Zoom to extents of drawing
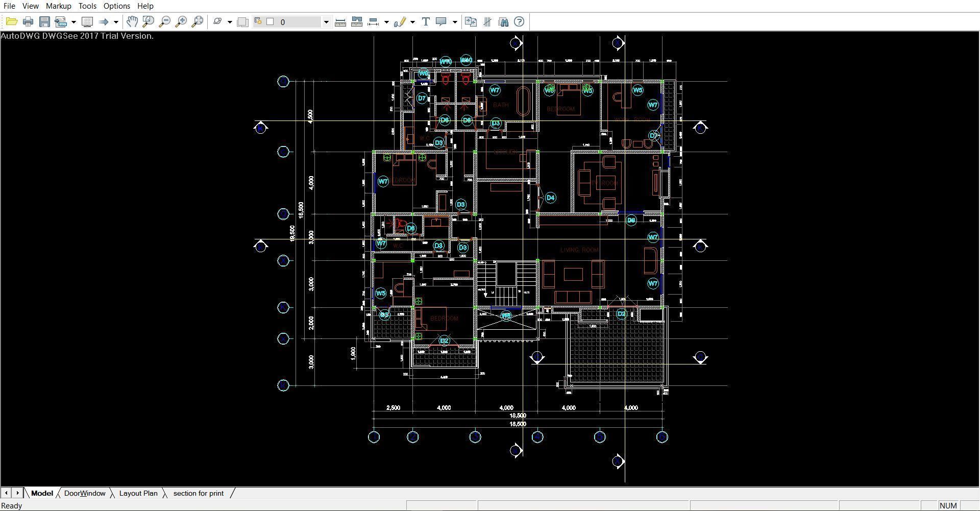980x511 pixels. (197, 21)
